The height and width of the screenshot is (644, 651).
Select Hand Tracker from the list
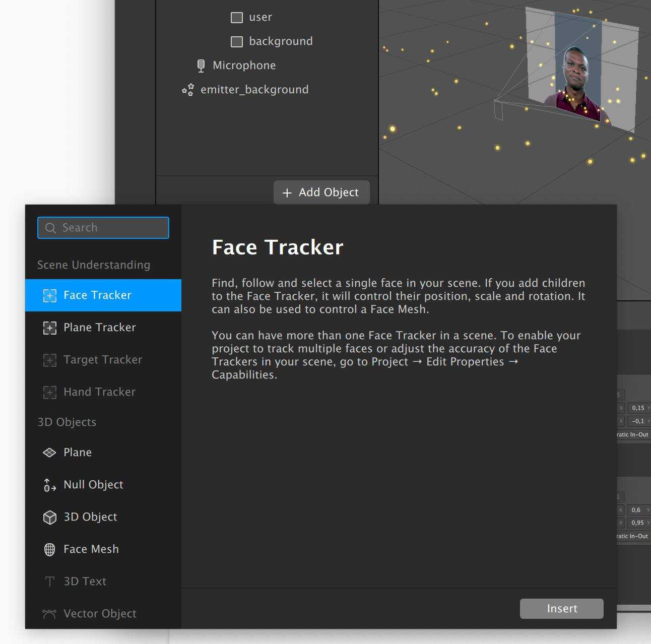pyautogui.click(x=99, y=392)
